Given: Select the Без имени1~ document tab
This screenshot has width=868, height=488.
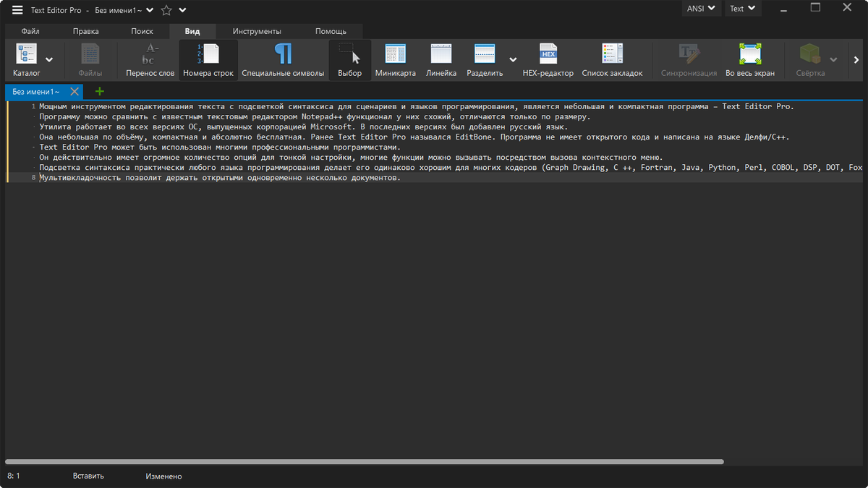Looking at the screenshot, I should pos(36,92).
